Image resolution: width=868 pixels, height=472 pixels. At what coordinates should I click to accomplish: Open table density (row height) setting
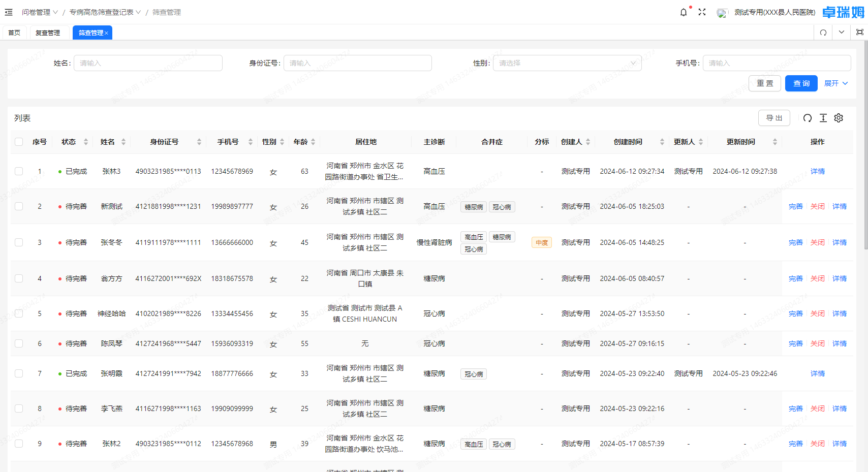[823, 118]
